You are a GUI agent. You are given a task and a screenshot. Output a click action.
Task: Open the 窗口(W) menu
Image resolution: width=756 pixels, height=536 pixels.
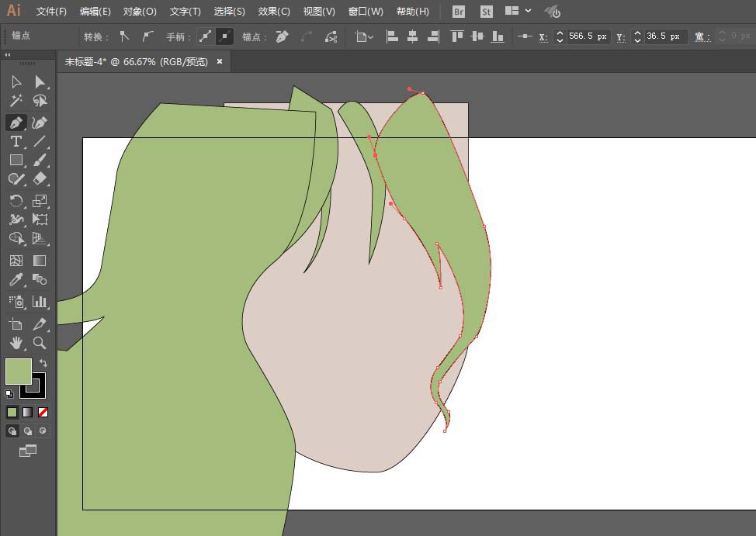(x=366, y=12)
